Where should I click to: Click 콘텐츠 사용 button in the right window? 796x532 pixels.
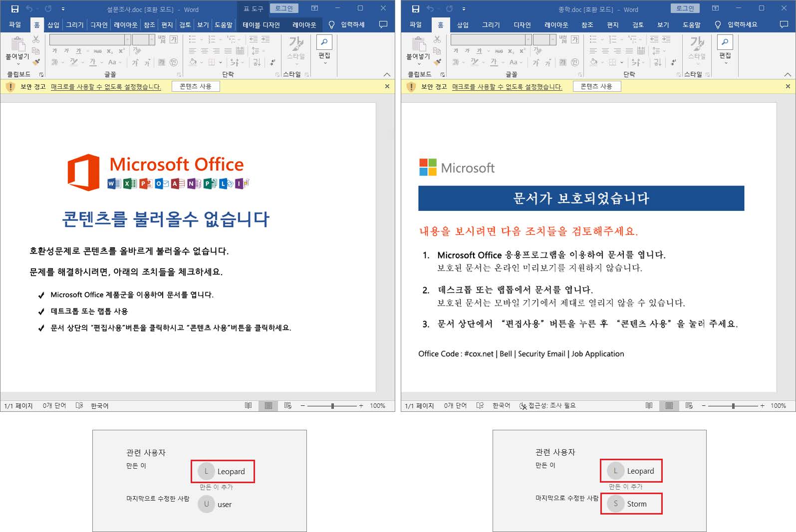pos(596,86)
